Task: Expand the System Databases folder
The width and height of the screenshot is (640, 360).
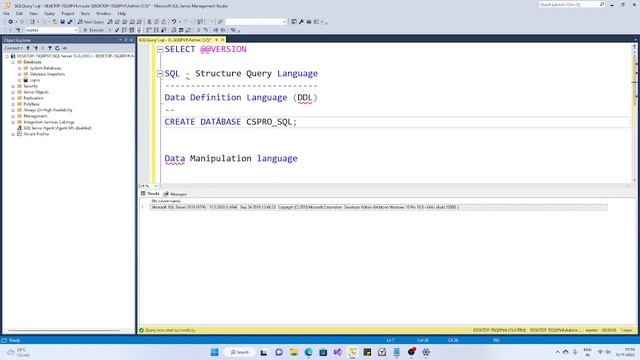Action: [x=20, y=69]
